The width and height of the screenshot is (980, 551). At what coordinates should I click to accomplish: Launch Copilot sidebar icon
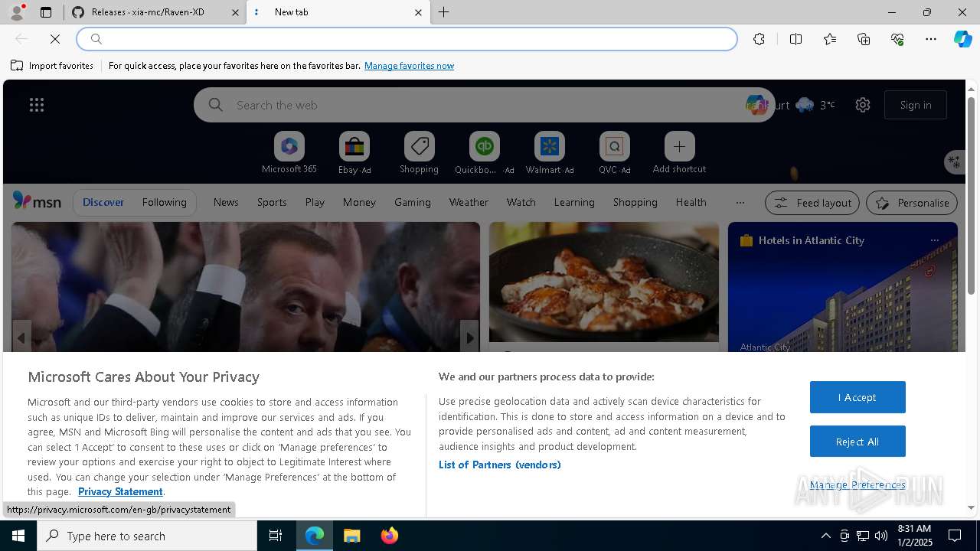point(962,39)
